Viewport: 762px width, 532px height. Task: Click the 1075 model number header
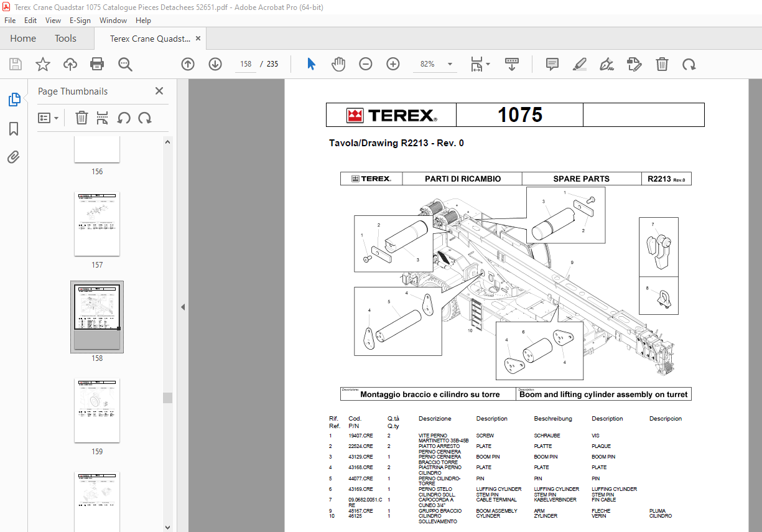[520, 115]
